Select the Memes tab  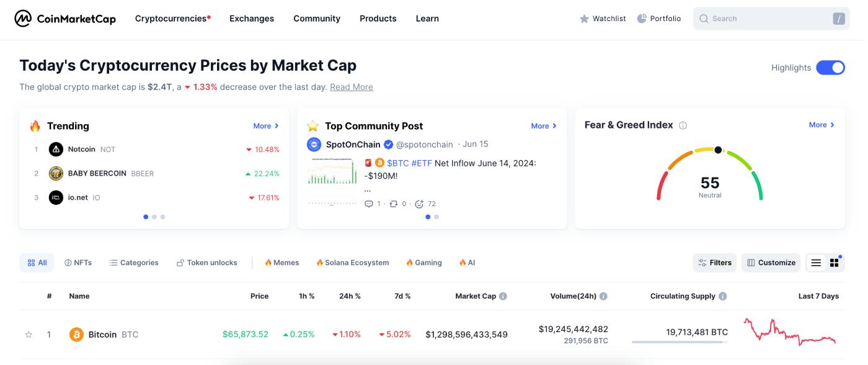pos(282,263)
